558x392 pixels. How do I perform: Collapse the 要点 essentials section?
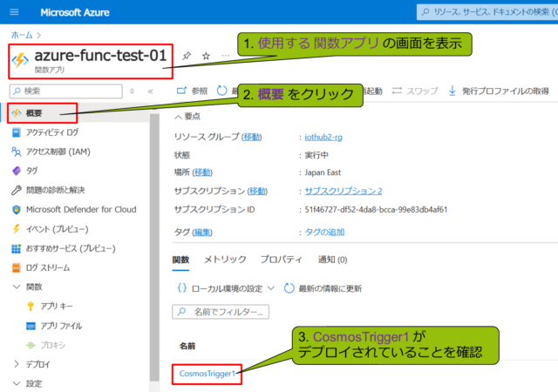pos(178,117)
